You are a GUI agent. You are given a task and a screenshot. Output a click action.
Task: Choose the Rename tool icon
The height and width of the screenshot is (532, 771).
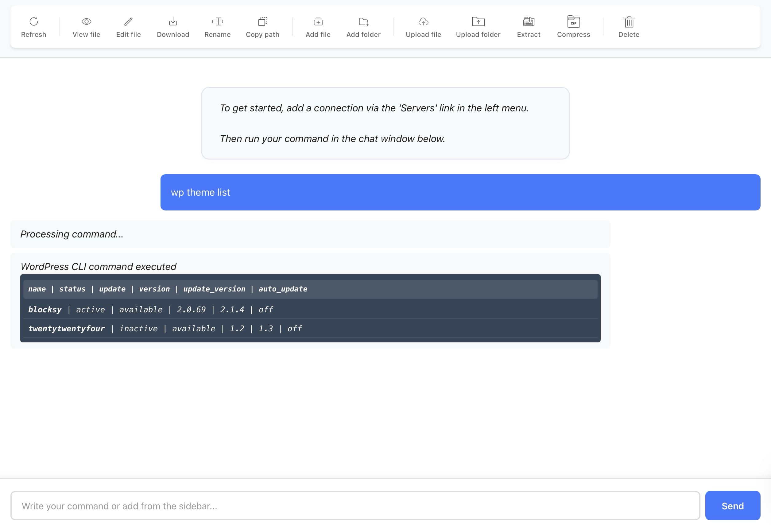coord(217,22)
